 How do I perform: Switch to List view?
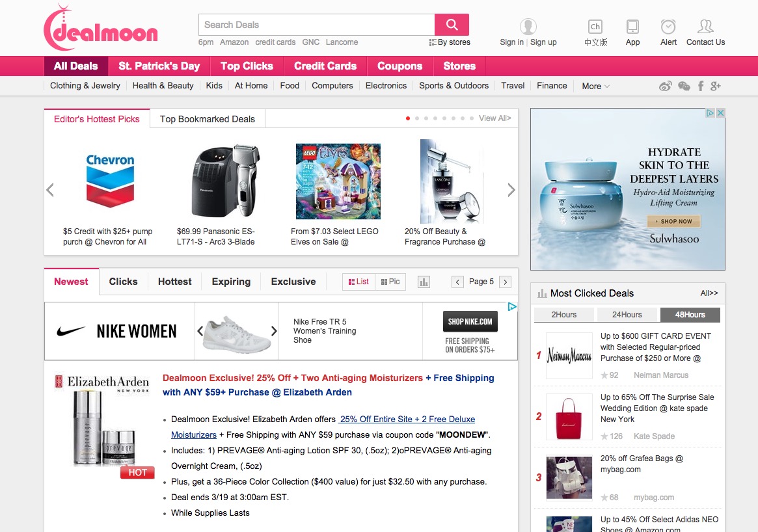coord(359,282)
